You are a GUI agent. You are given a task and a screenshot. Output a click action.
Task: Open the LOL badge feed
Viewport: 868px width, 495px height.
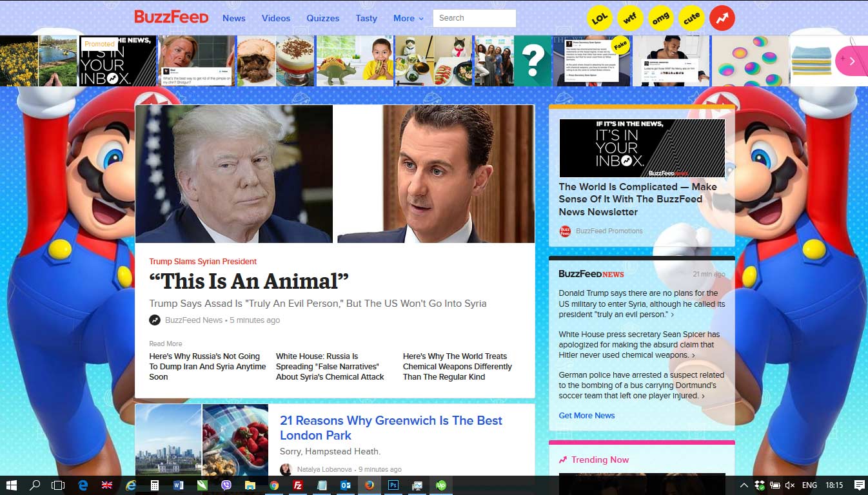pyautogui.click(x=600, y=18)
